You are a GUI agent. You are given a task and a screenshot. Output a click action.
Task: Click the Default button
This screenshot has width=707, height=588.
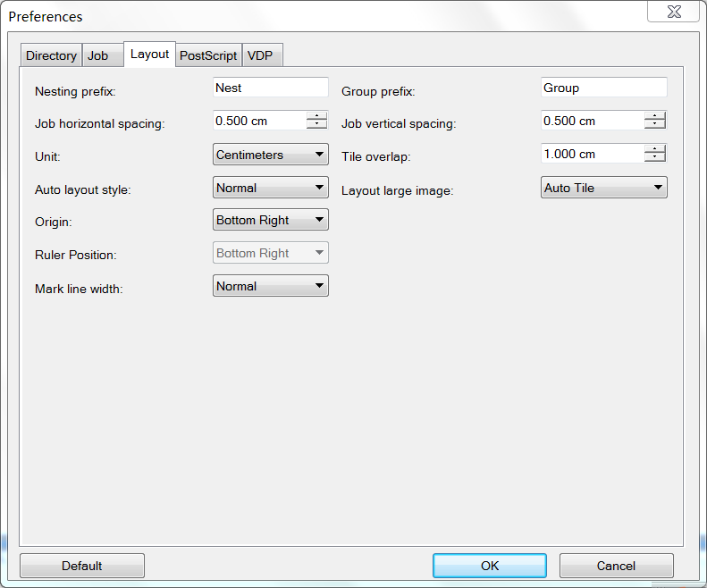tap(82, 566)
